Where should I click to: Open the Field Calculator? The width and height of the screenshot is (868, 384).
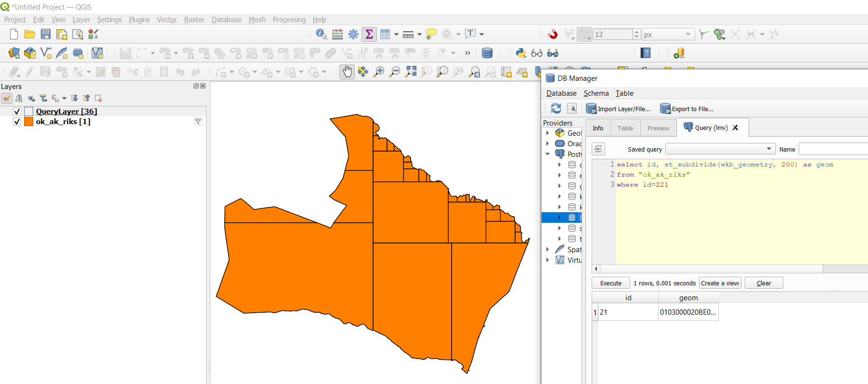tap(337, 34)
